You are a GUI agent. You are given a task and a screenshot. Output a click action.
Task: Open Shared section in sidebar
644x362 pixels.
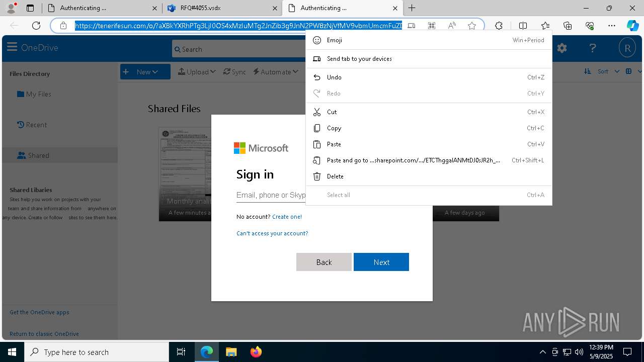tap(60, 155)
